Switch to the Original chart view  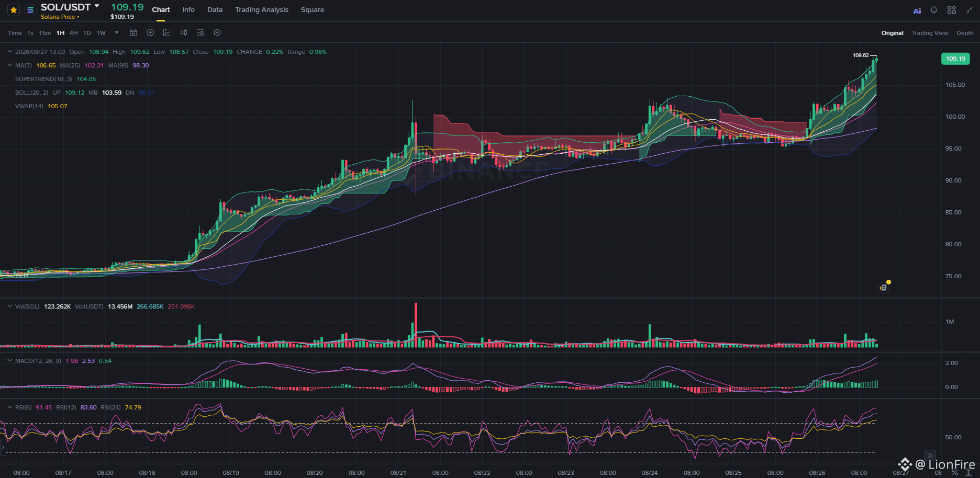click(x=892, y=33)
